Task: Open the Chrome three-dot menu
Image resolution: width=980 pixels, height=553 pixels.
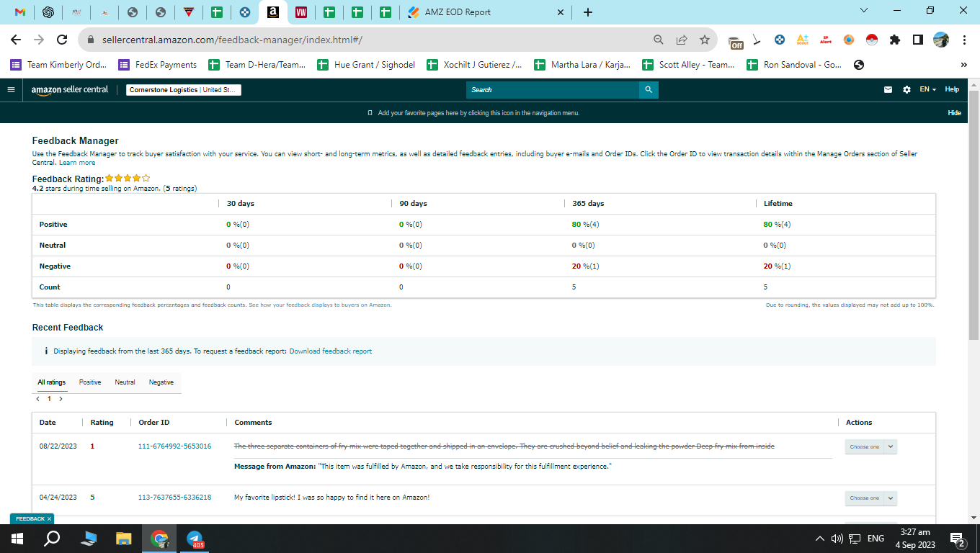Action: [963, 40]
